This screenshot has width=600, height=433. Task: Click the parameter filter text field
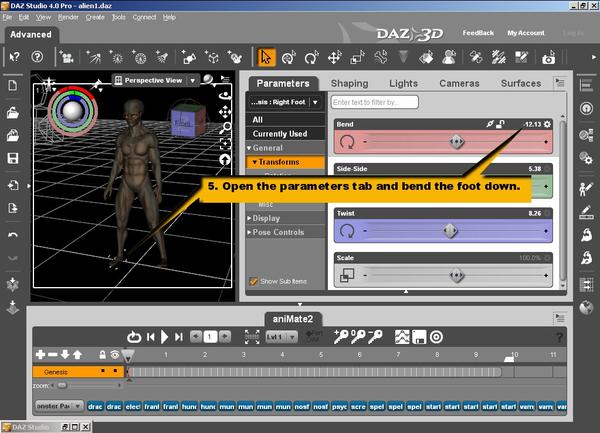(x=375, y=102)
